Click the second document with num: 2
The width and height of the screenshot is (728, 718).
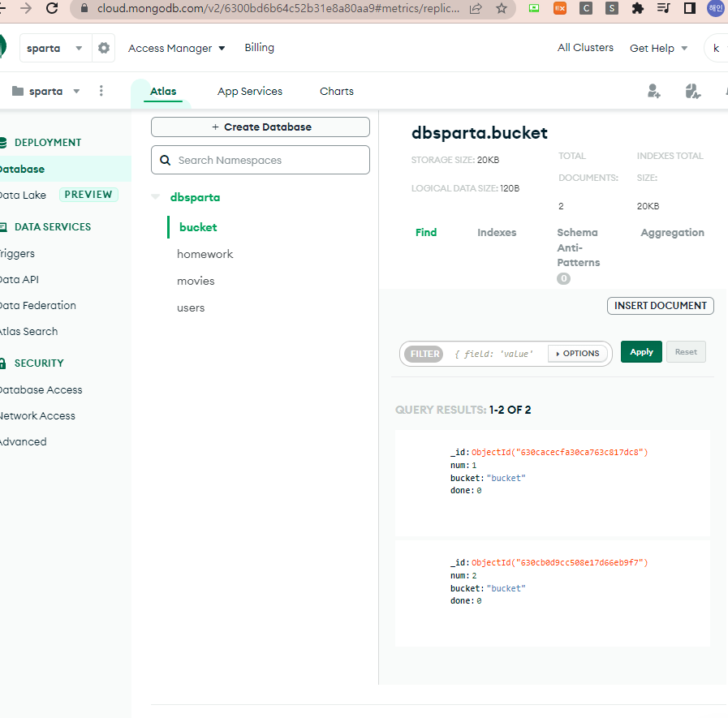[x=553, y=593]
